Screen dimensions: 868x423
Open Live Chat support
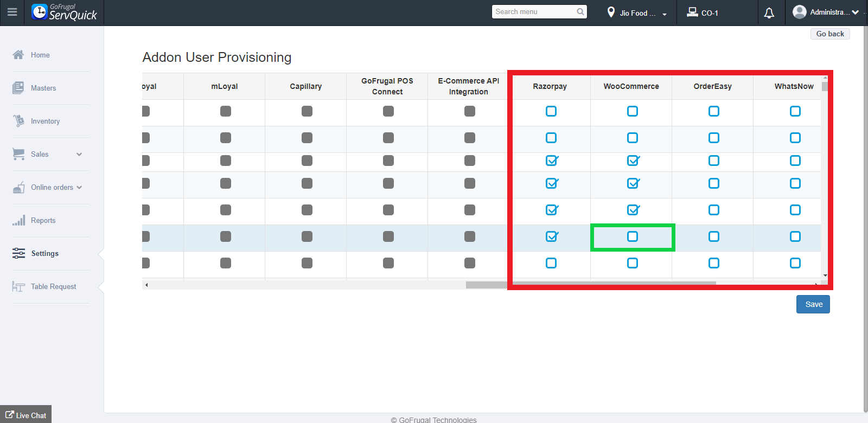tap(26, 415)
